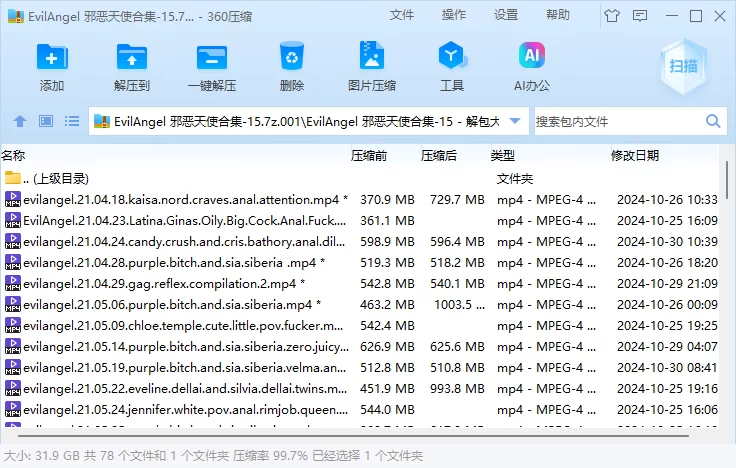Click the 370.9 MB size cell
This screenshot has width=736, height=468.
(387, 199)
